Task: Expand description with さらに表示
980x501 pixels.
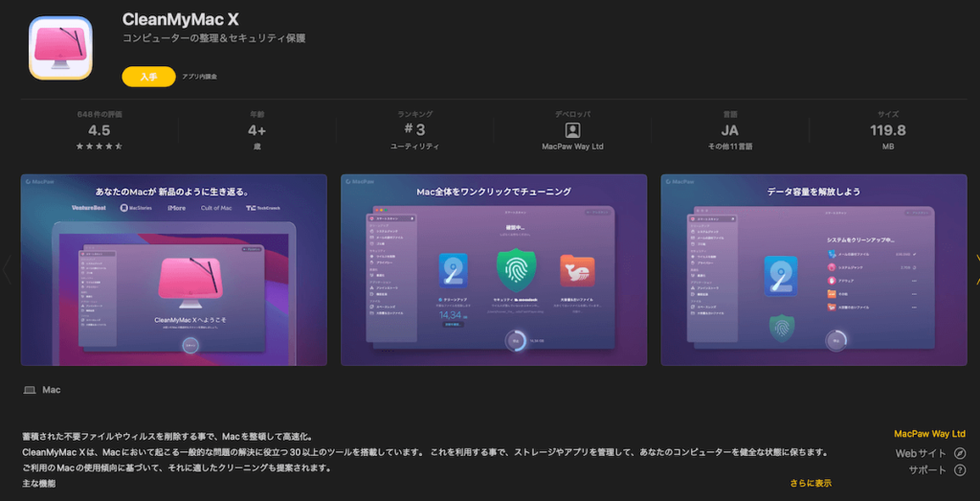Action: click(811, 484)
